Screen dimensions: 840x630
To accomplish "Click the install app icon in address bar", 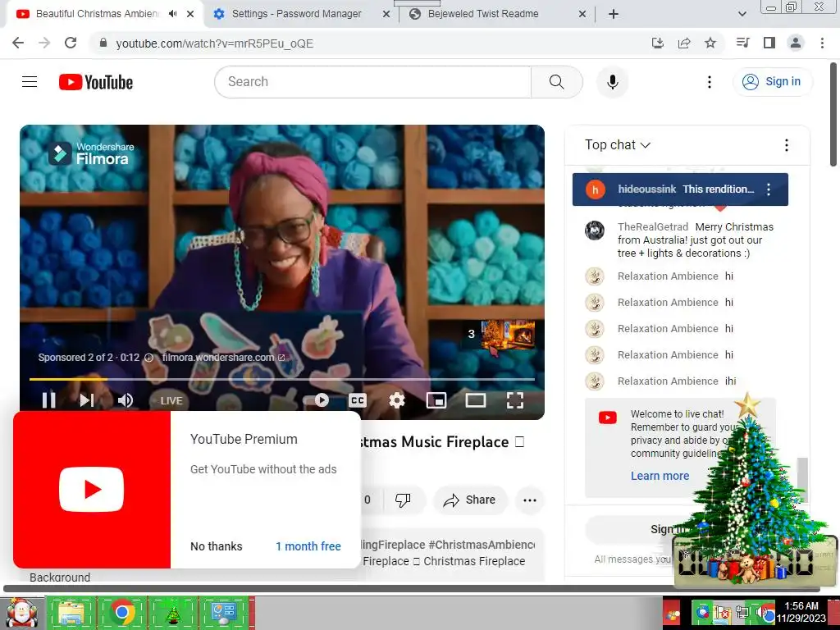I will (x=658, y=43).
